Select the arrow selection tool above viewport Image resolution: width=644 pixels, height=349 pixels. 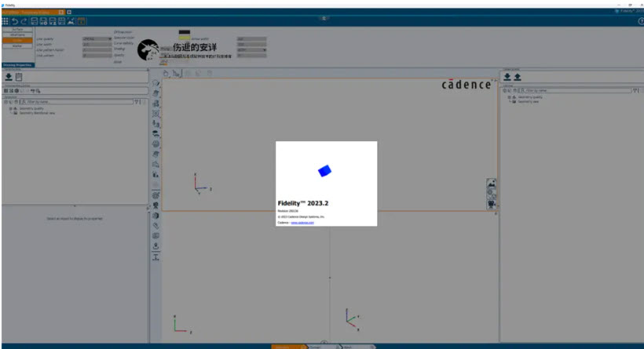(x=177, y=74)
